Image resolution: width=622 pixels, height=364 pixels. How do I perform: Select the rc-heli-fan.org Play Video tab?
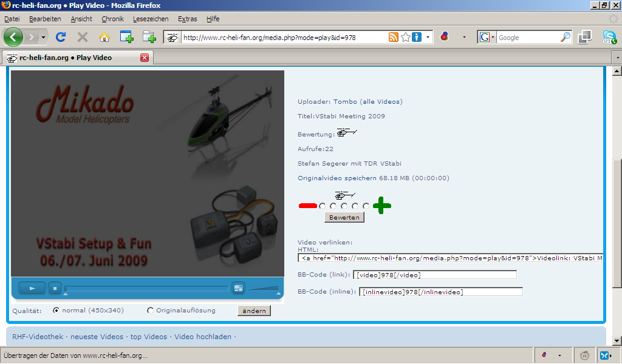pos(78,58)
